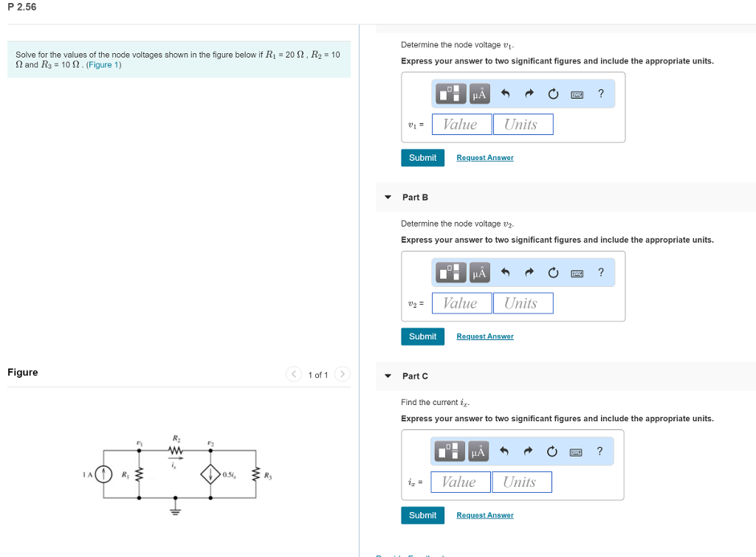Image resolution: width=756 pixels, height=557 pixels.
Task: Click the Value input field for v1
Action: point(461,124)
